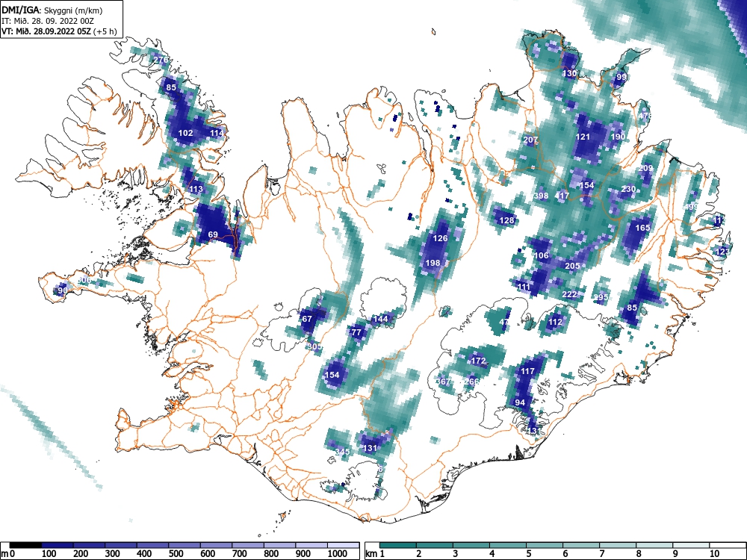Click the map value 130 in the northeast

569,73
